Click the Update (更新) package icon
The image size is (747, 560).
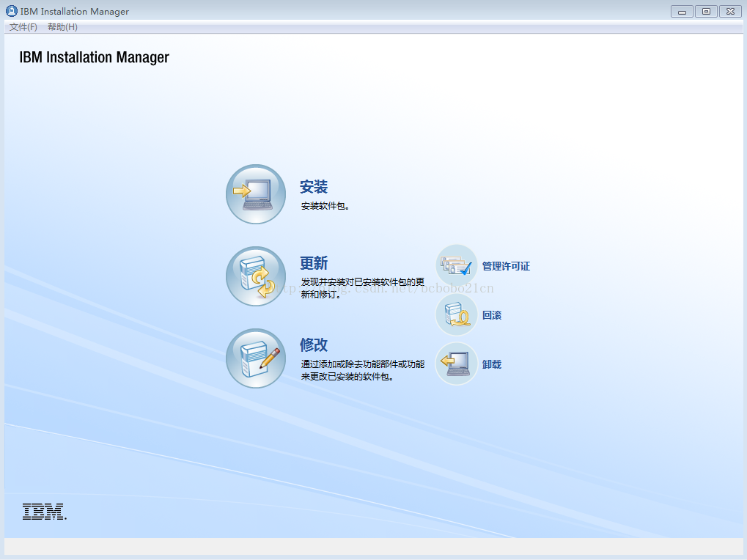tap(256, 276)
